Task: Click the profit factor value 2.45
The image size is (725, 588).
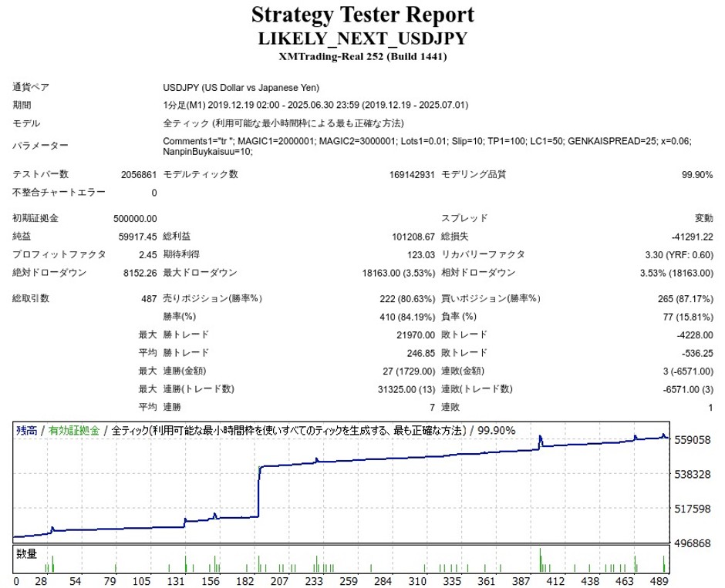Action: (148, 254)
